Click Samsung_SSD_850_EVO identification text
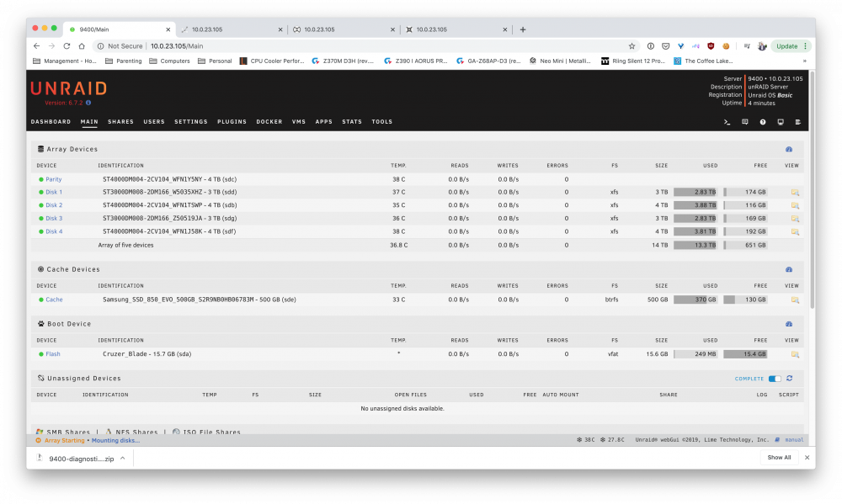The width and height of the screenshot is (842, 504). click(x=200, y=300)
